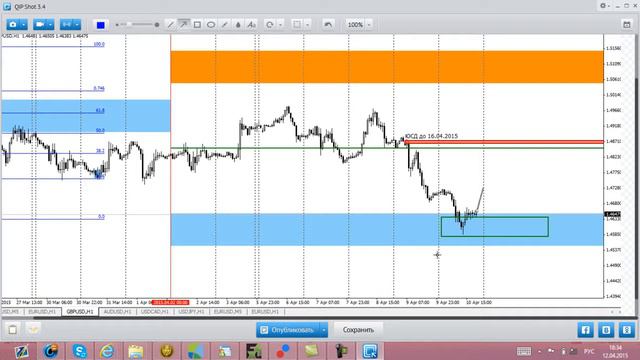Screen dimensions: 640x360
Task: Open File Explorer from the taskbar
Action: 136,351
